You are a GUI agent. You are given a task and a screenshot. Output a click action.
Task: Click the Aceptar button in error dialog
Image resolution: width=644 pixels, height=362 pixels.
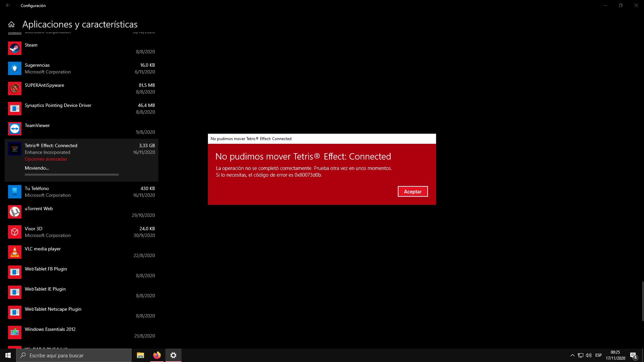click(x=413, y=191)
